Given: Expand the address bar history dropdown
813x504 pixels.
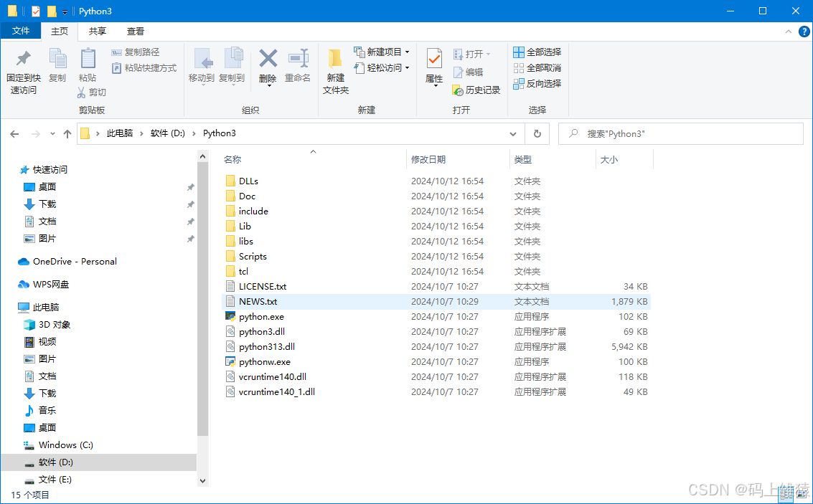Looking at the screenshot, I should pyautogui.click(x=513, y=133).
